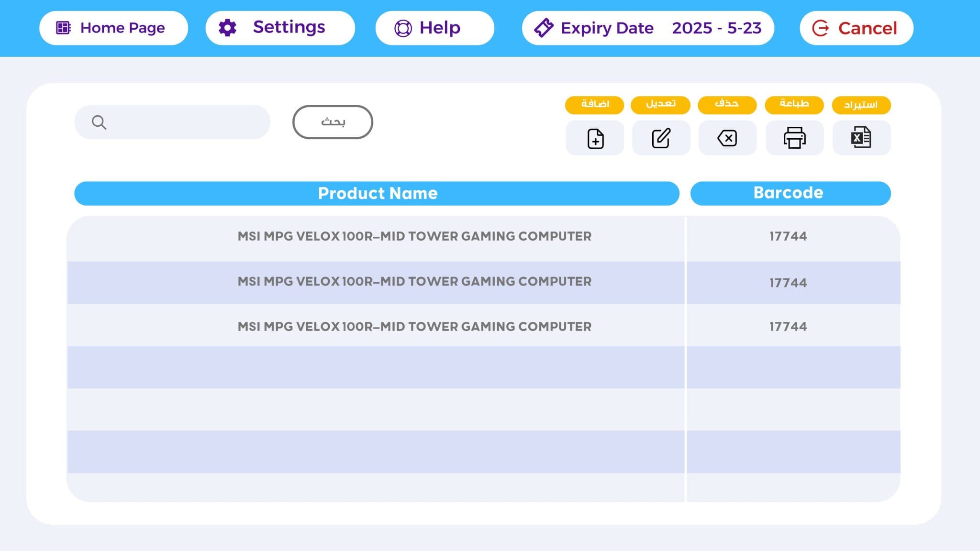Click the yellow حذف label
The height and width of the screenshot is (551, 980).
727,104
